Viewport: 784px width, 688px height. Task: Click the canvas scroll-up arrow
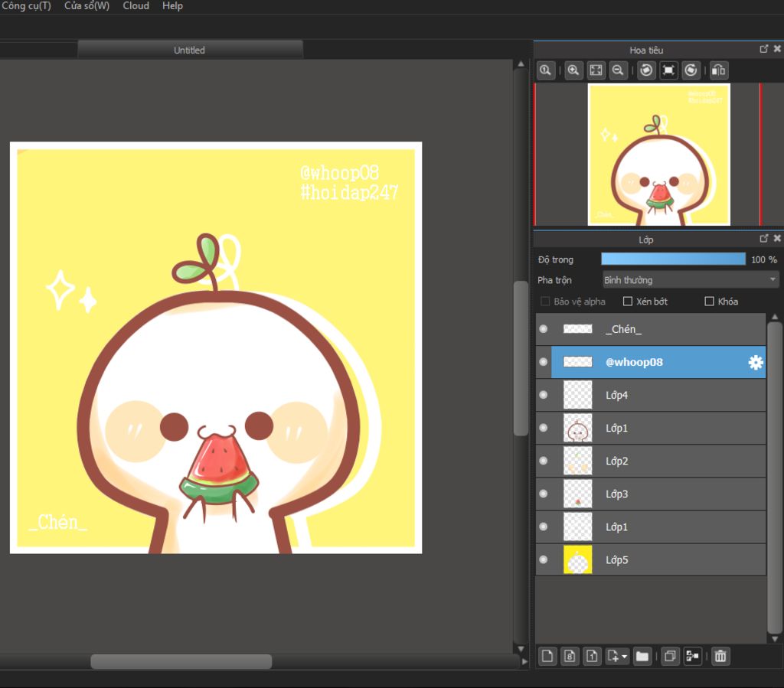[x=521, y=64]
